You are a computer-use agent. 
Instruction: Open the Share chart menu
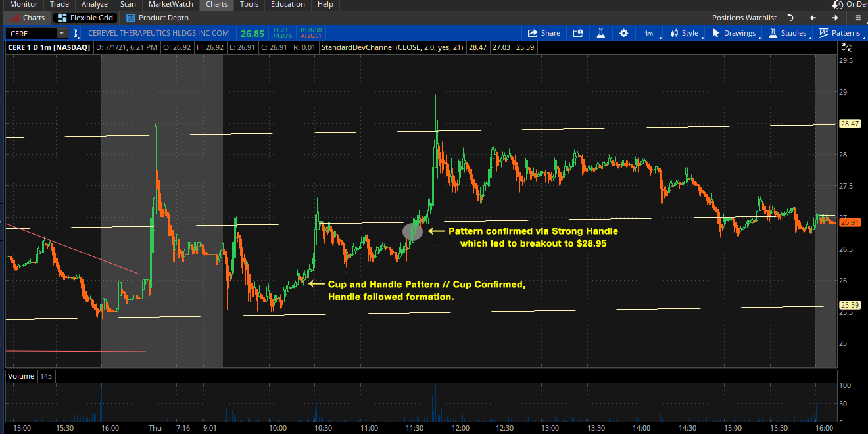coord(544,33)
